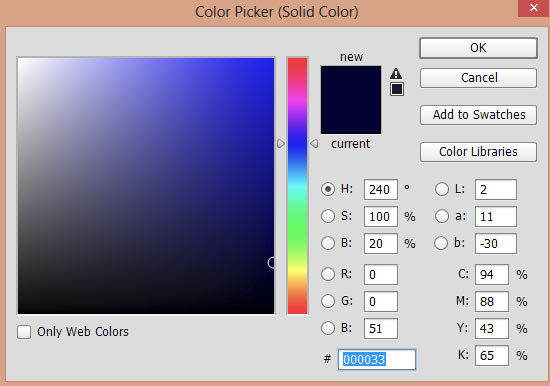
Task: Select the Lab b radio button
Action: 441,243
